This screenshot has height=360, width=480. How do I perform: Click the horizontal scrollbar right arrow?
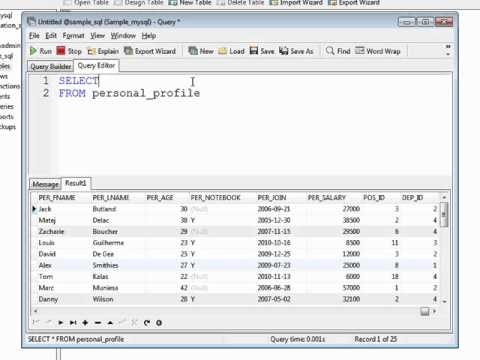click(x=434, y=311)
